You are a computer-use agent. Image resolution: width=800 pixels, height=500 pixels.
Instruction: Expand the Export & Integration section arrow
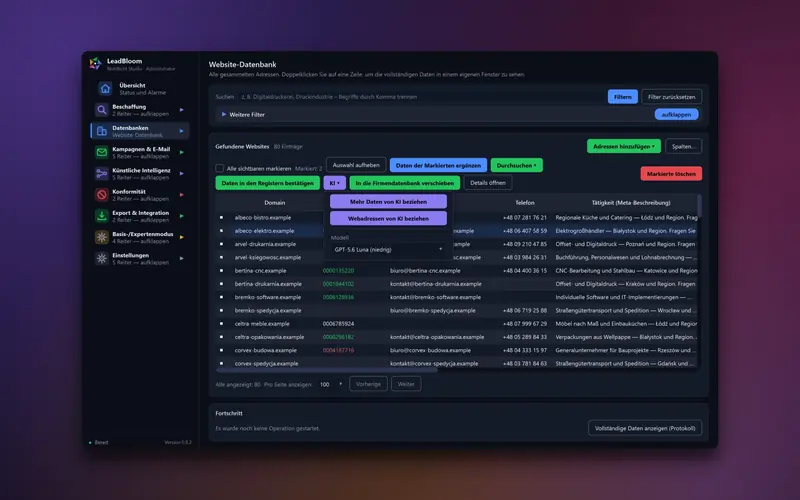point(181,216)
